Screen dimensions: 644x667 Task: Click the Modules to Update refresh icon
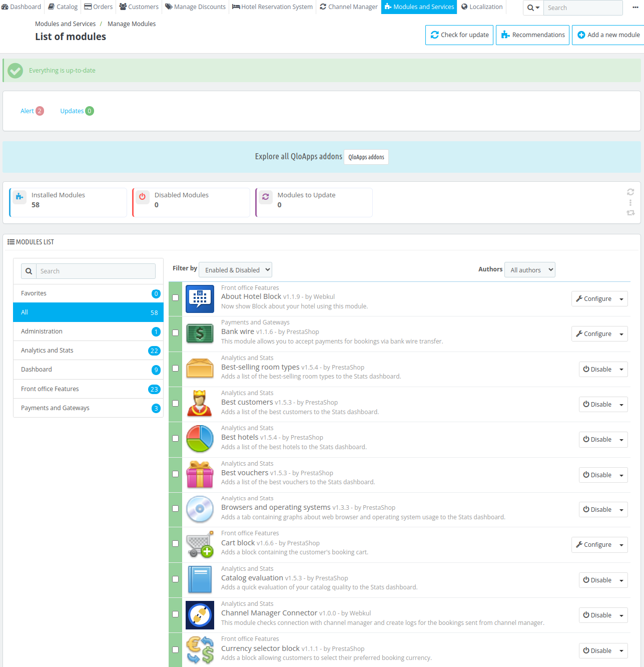click(265, 197)
